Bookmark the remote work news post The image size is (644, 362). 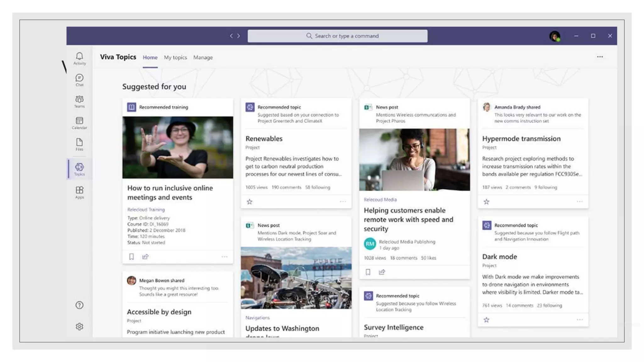point(368,272)
